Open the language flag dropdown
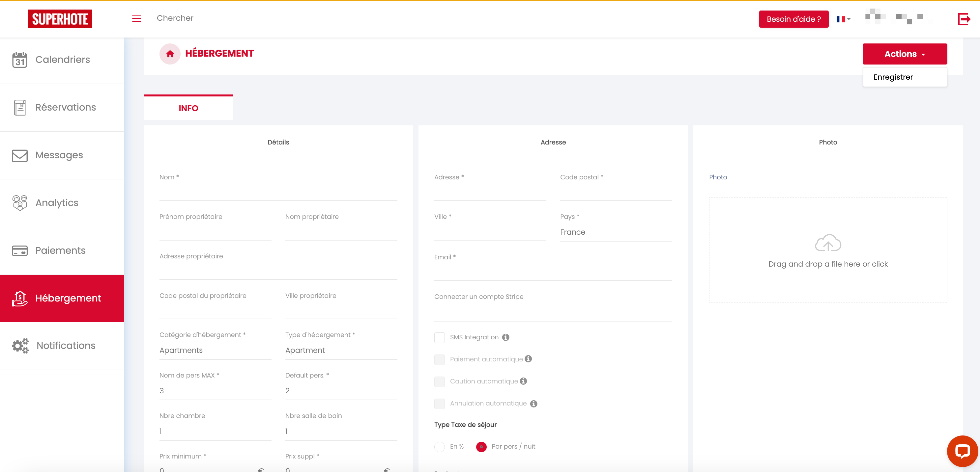Image resolution: width=980 pixels, height=472 pixels. [843, 19]
